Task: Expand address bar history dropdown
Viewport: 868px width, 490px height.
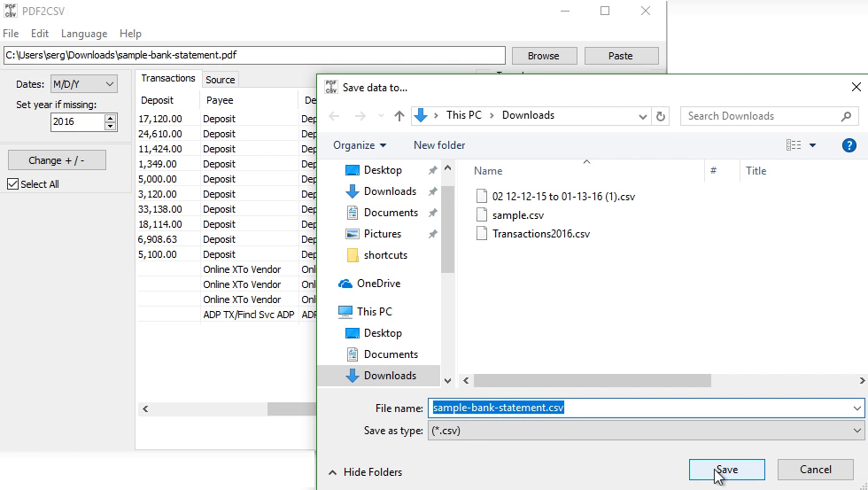Action: [x=642, y=116]
